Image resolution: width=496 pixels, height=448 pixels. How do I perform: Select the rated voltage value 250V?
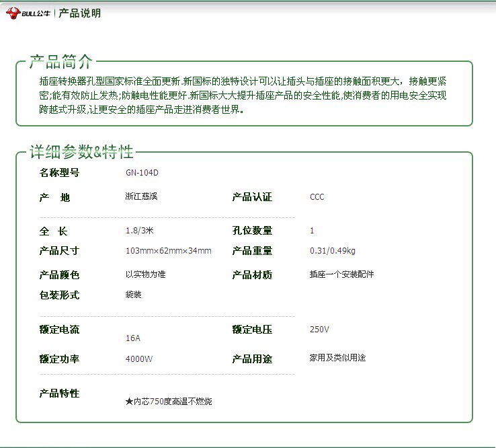[x=319, y=330]
